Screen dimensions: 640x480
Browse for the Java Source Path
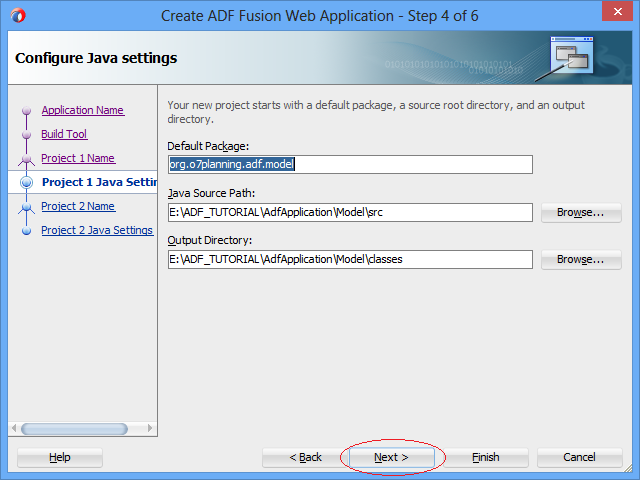[581, 212]
